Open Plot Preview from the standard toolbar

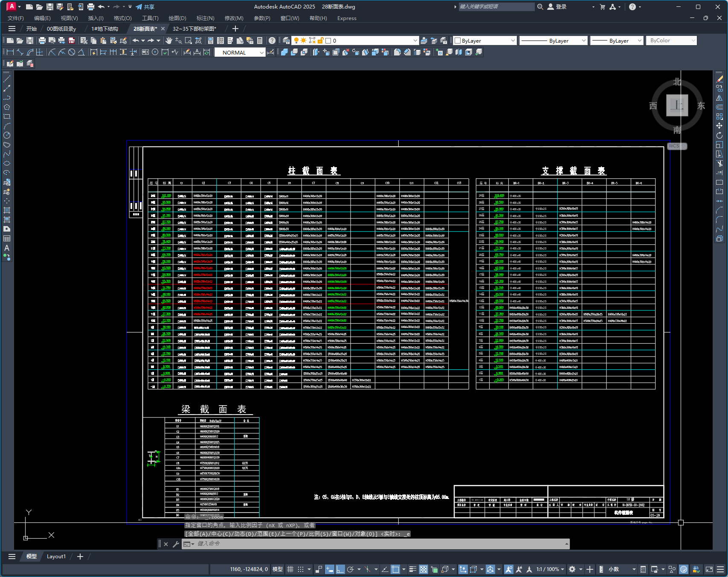coord(52,41)
